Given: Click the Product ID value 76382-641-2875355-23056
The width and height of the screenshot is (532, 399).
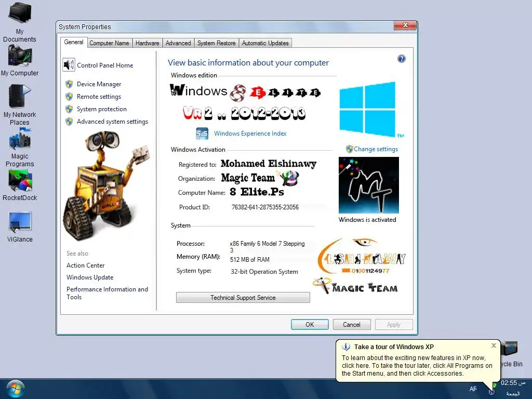Looking at the screenshot, I should point(265,207).
